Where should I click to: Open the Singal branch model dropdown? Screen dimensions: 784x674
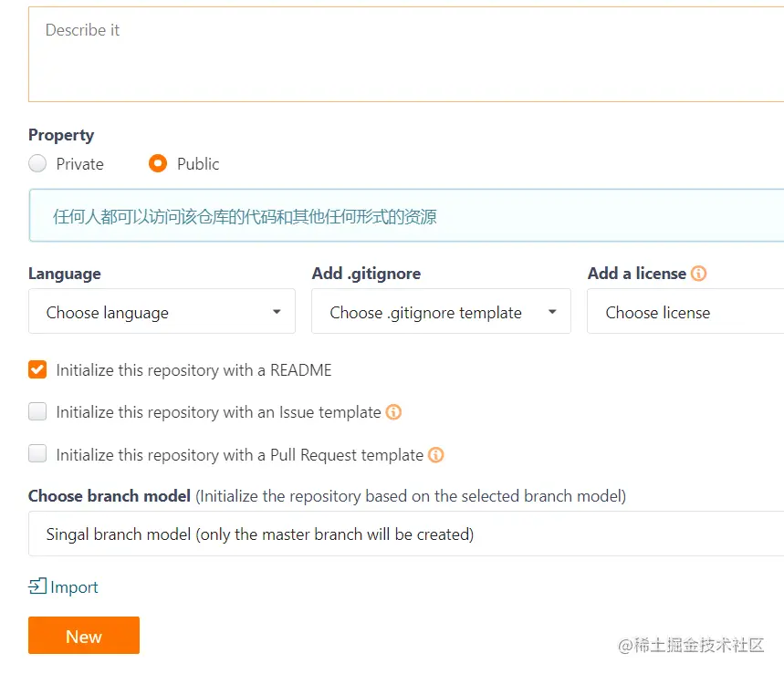[x=406, y=534]
